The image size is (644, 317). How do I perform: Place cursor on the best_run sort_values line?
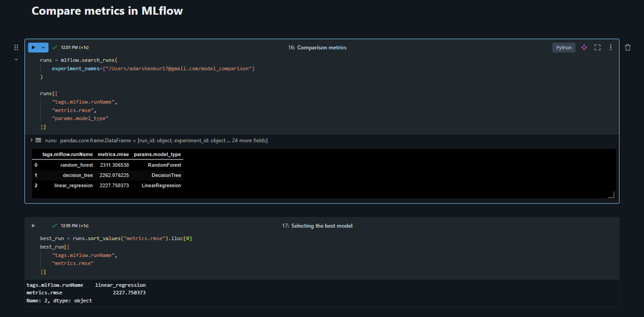pyautogui.click(x=116, y=238)
